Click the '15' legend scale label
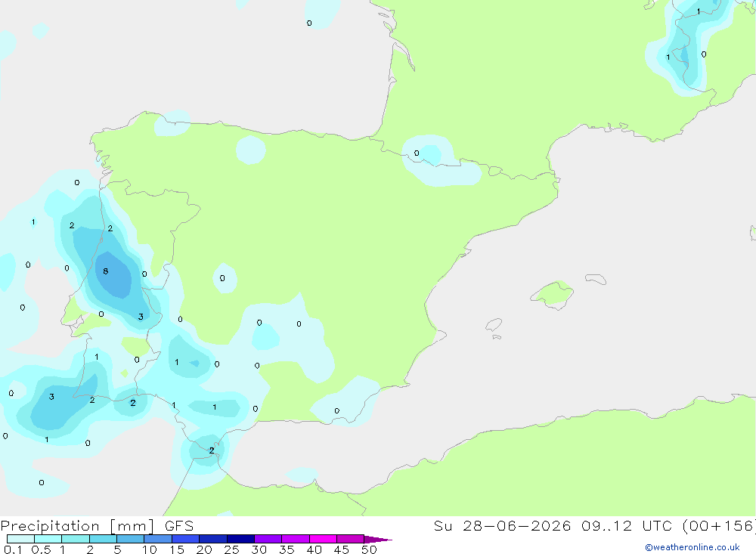756x554 pixels. tap(177, 549)
